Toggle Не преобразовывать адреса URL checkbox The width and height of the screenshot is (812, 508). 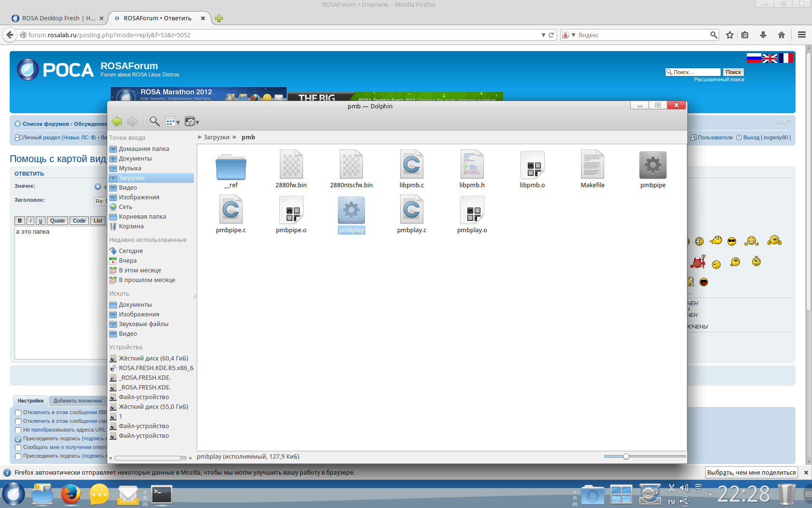coord(18,430)
